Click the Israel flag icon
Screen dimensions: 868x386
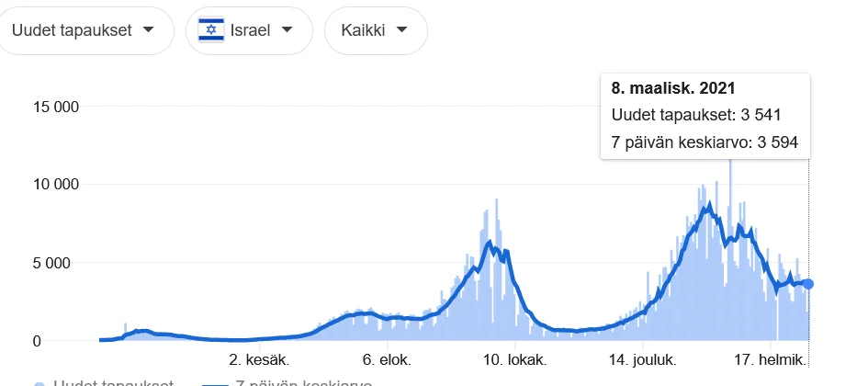pyautogui.click(x=212, y=30)
